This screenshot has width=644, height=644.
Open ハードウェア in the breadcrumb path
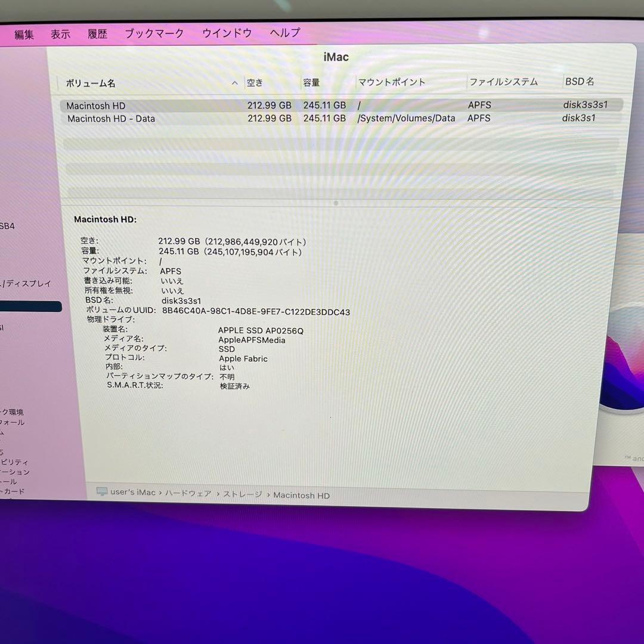click(x=188, y=494)
